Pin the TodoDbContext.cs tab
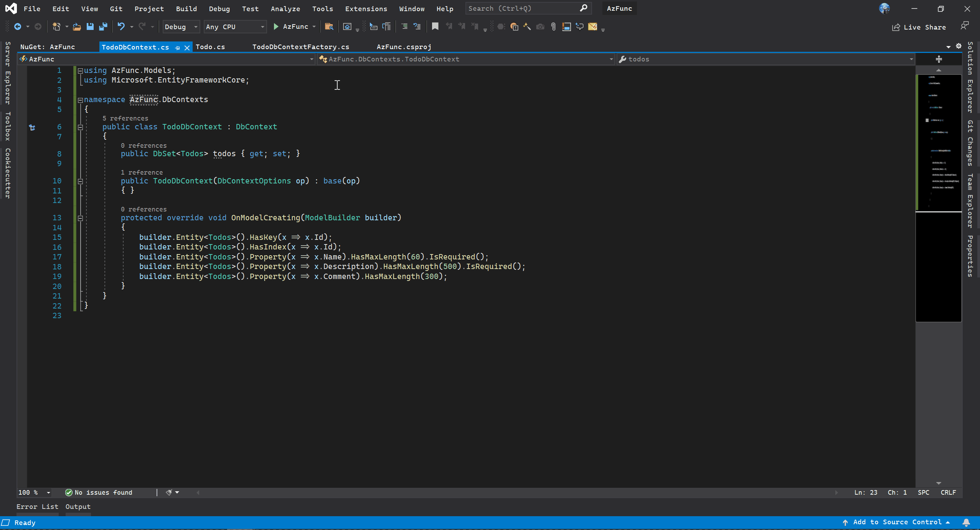 177,47
